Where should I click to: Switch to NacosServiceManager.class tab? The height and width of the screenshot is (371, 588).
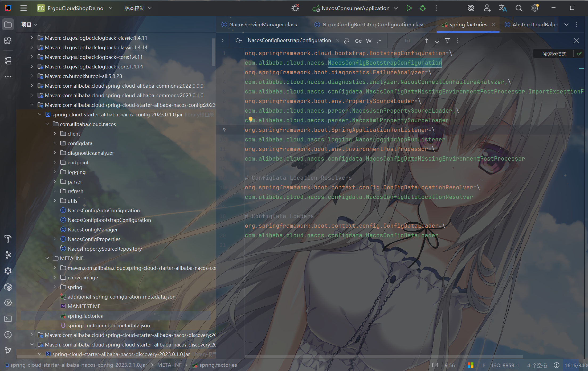point(259,25)
